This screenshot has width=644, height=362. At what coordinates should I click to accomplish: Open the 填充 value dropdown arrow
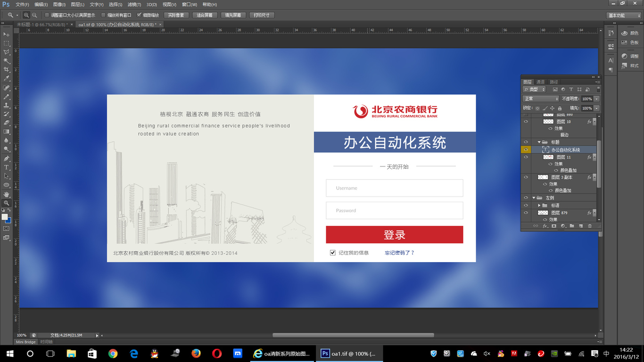pos(597,108)
